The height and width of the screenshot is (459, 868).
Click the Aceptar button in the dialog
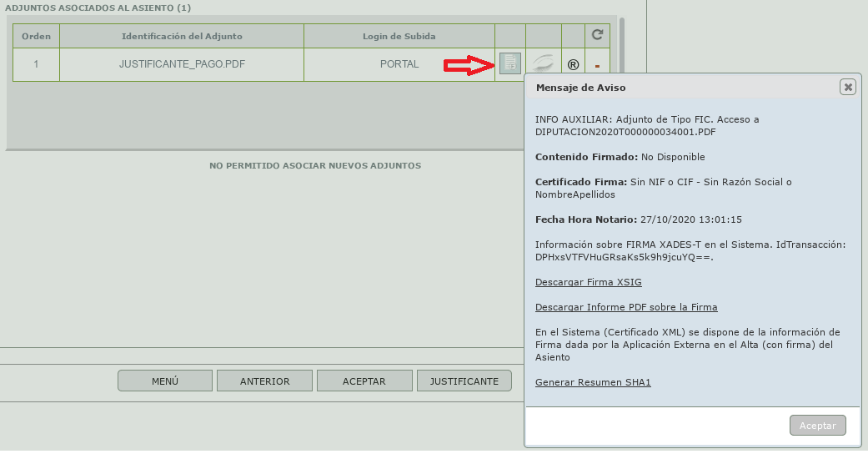coord(818,425)
